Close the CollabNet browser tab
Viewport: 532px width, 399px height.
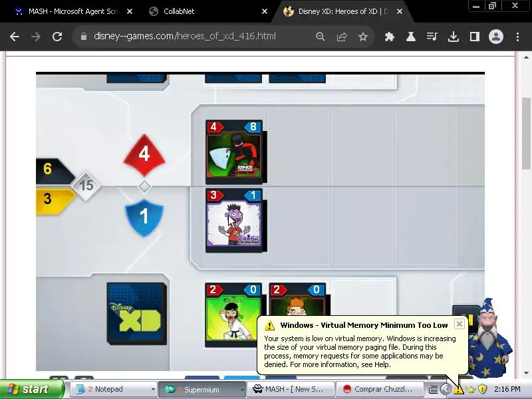click(x=265, y=11)
